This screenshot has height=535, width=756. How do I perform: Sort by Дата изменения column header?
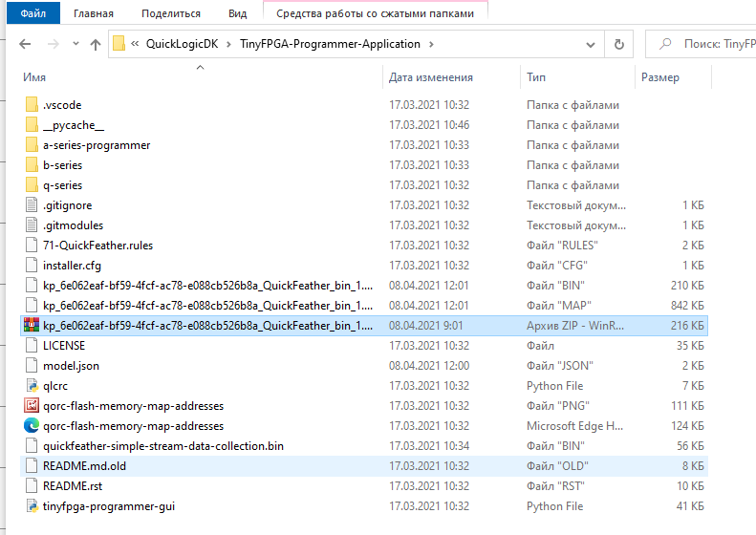[x=431, y=77]
